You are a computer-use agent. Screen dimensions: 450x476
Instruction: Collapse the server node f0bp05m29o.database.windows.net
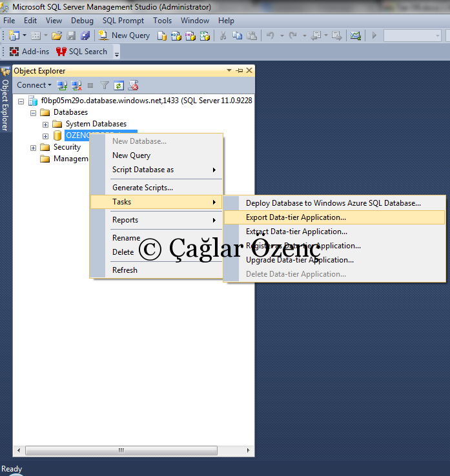point(21,101)
